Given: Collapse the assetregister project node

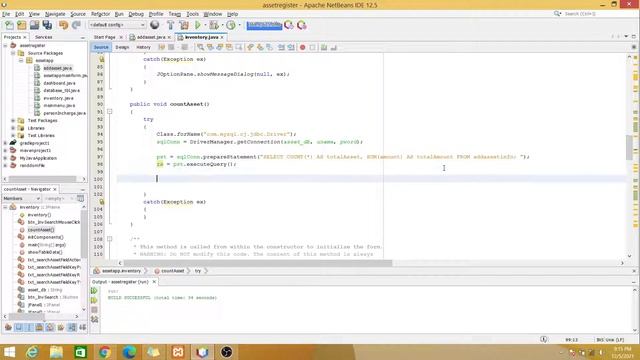Looking at the screenshot, I should [x=5, y=46].
